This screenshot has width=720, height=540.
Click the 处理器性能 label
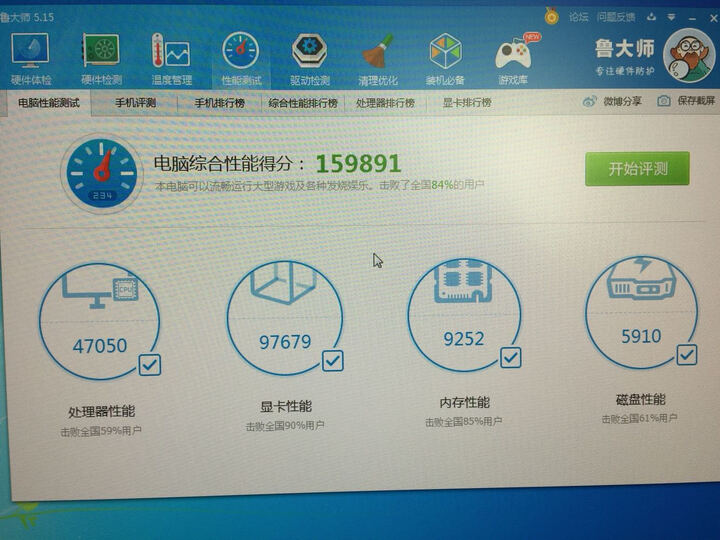coord(101,411)
